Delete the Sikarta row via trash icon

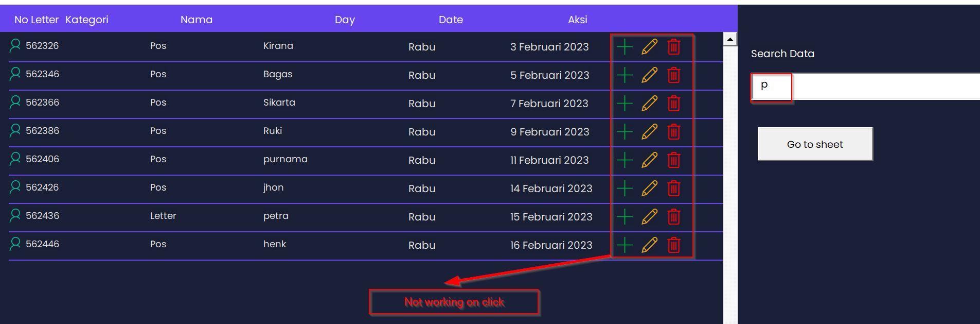click(x=673, y=104)
